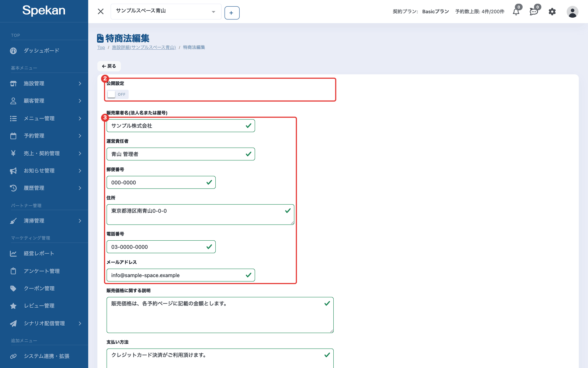This screenshot has height=368, width=588.
Task: Open the サンプルスペース青山 facility dropdown
Action: click(x=166, y=11)
